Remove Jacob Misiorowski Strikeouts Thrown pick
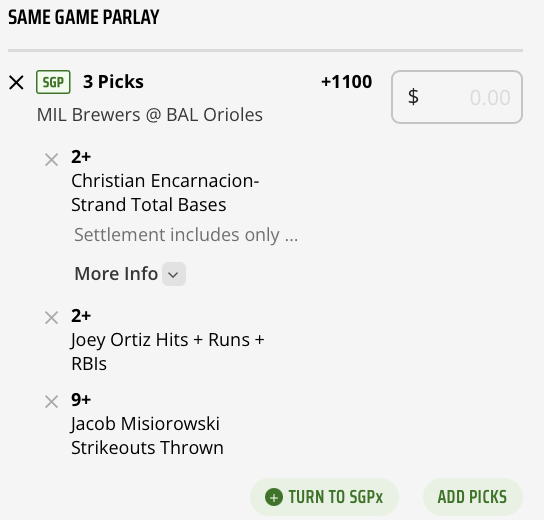 pos(51,402)
